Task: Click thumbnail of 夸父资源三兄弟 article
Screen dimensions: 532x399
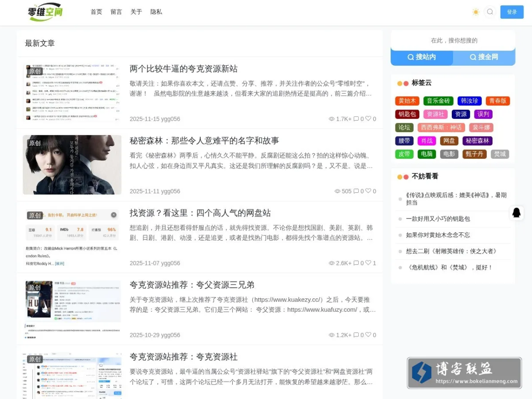Action: (x=72, y=309)
